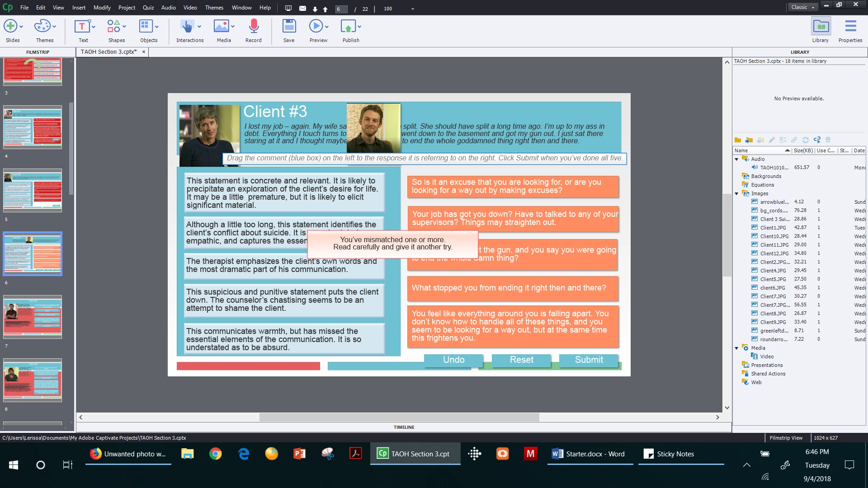Screen dimensions: 868x488
Task: Open the Modify menu
Action: click(102, 8)
